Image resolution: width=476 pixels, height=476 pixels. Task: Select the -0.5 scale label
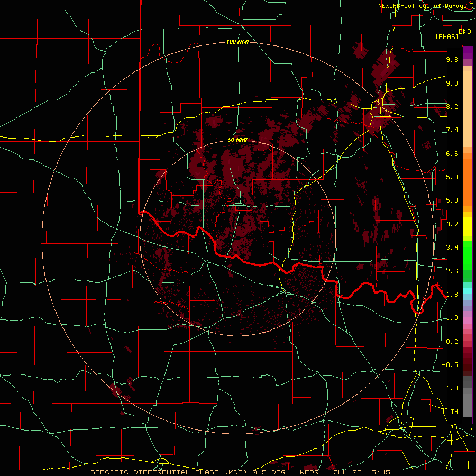[450, 365]
